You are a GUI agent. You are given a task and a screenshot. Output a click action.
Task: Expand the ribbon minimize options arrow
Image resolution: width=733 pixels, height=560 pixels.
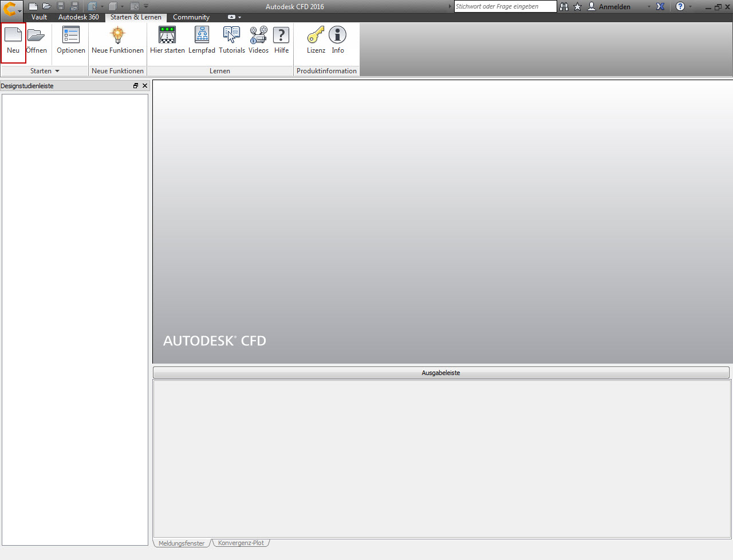click(239, 17)
